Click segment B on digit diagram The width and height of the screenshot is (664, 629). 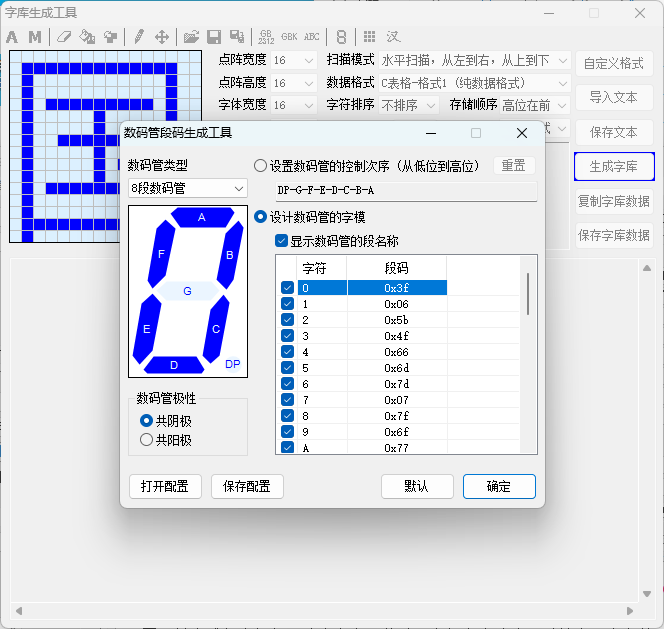click(x=230, y=255)
